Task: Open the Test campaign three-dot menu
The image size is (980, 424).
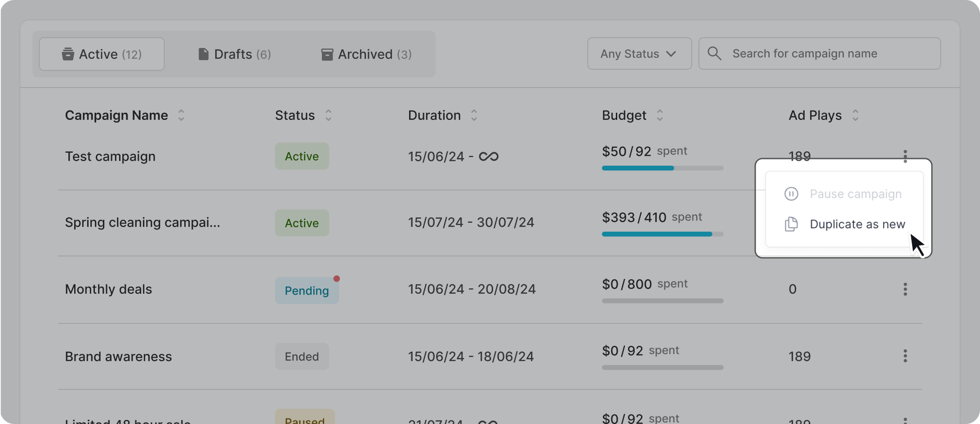Action: point(905,156)
